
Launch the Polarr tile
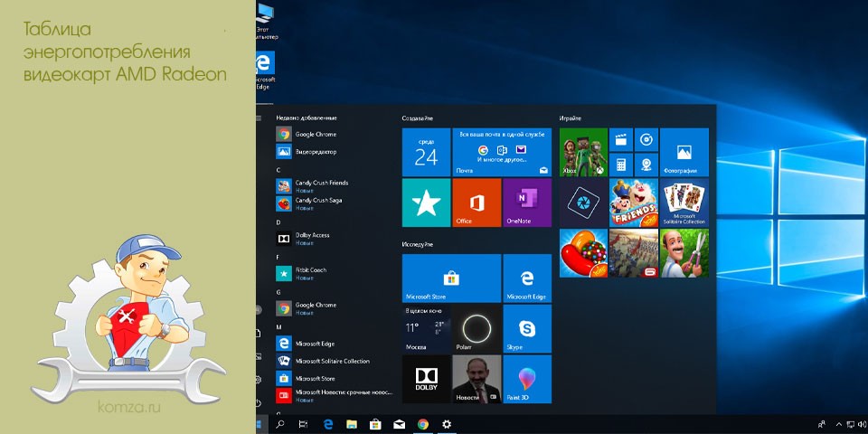click(476, 329)
